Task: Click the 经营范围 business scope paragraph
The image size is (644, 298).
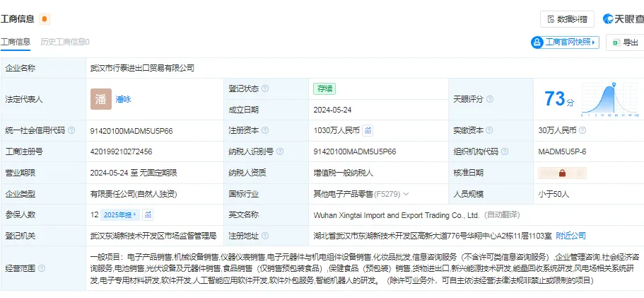Action: (365, 269)
